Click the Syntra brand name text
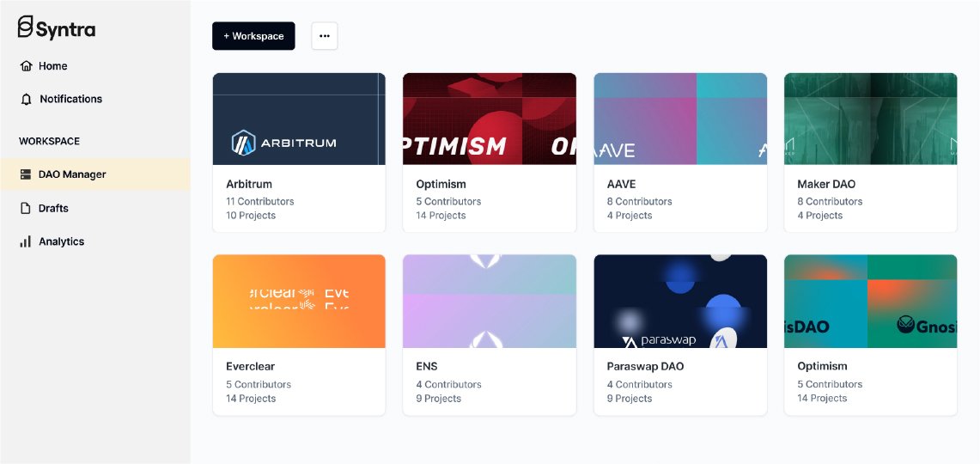The image size is (980, 464). point(65,28)
